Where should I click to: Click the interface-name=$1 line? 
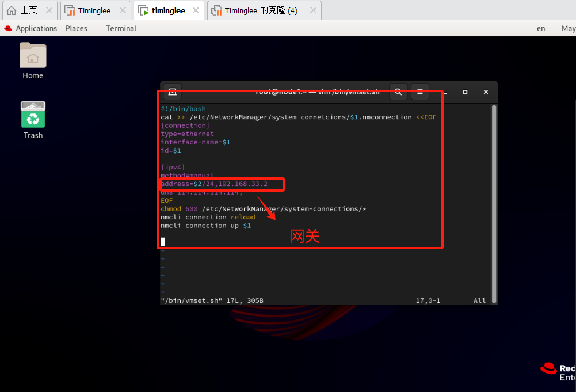[x=196, y=142]
